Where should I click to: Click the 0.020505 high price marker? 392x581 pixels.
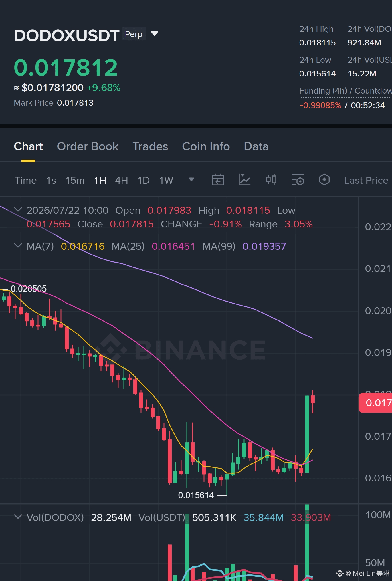[29, 289]
